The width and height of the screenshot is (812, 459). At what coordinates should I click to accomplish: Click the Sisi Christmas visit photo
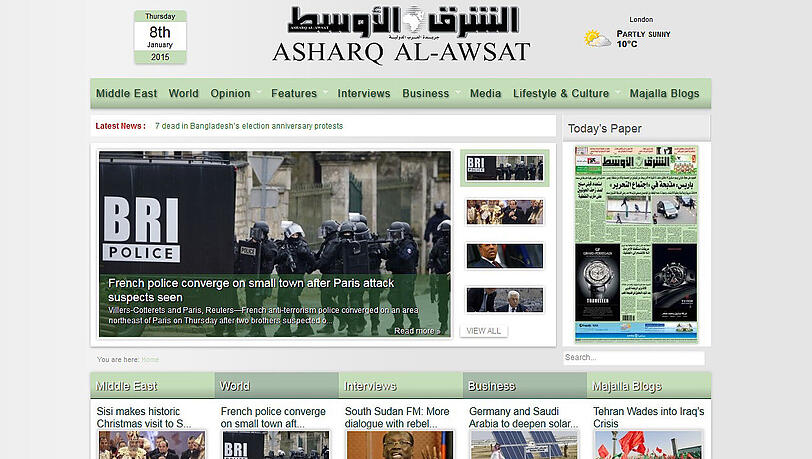click(x=152, y=445)
